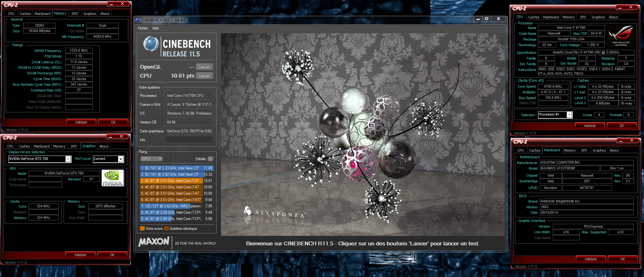644x277 pixels.
Task: Click OK in the CPU-Z CPU window
Action: tap(622, 126)
